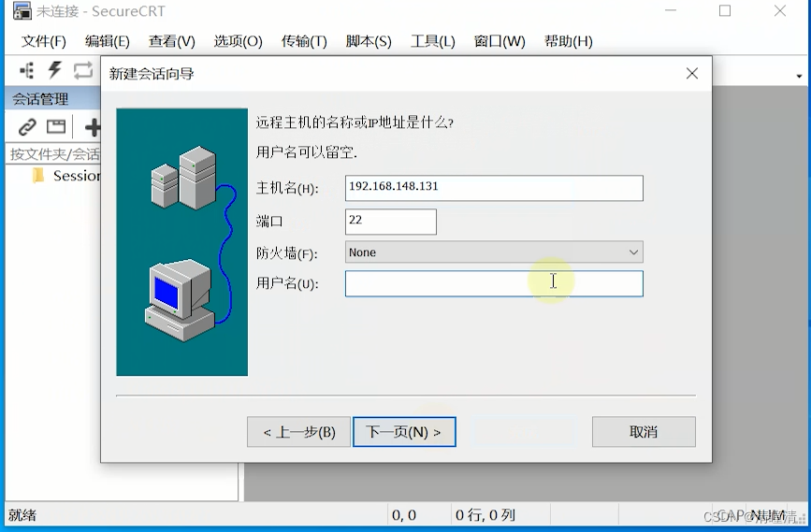The width and height of the screenshot is (811, 532).
Task: Click the 上一步(B) back button
Action: 298,432
